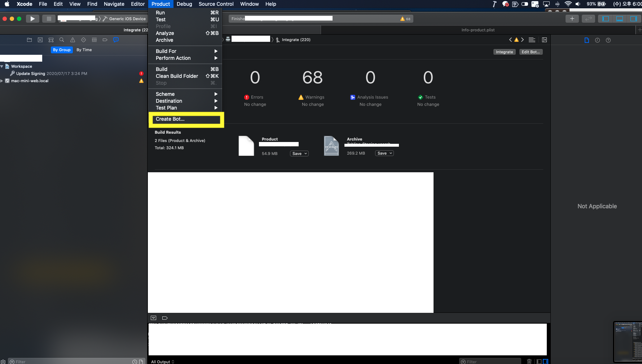Open the Find navigator magnifier icon
Image resolution: width=642 pixels, height=364 pixels.
(62, 40)
